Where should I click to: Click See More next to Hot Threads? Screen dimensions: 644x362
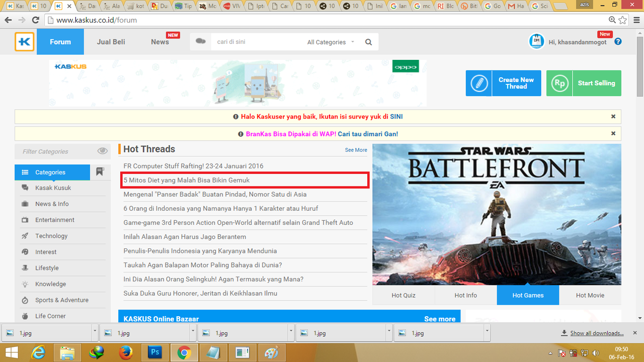pyautogui.click(x=356, y=150)
